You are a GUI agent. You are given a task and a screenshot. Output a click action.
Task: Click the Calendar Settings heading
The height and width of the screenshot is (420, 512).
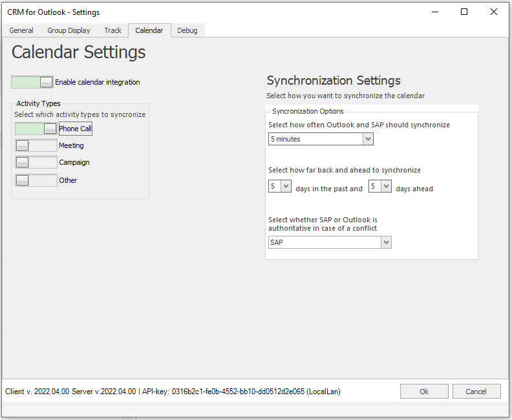[79, 52]
